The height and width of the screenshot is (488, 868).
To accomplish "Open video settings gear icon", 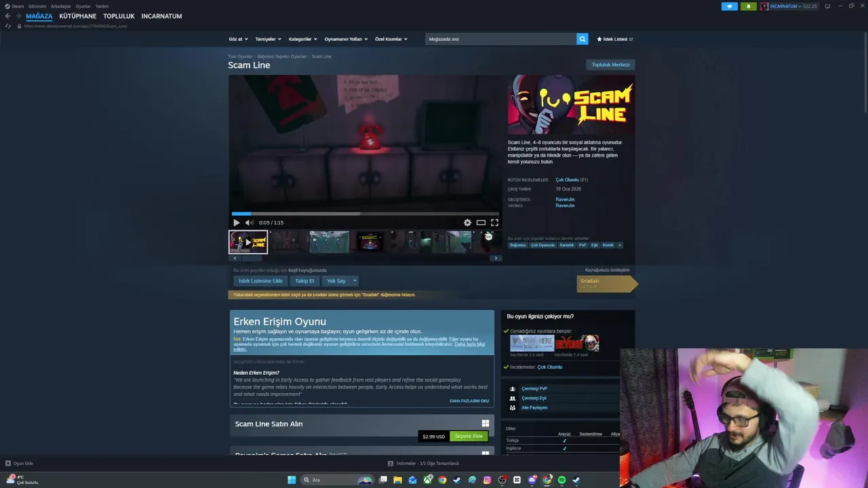I will coord(467,222).
